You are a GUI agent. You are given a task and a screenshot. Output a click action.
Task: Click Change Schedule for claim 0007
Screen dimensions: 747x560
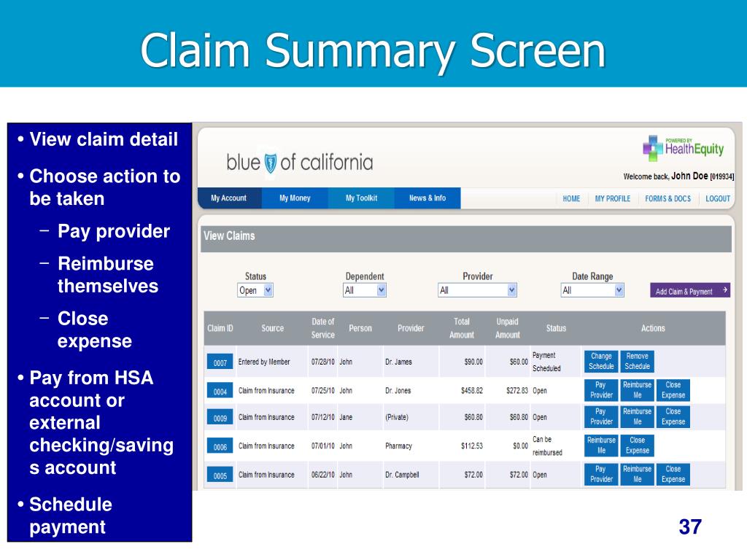pos(600,361)
